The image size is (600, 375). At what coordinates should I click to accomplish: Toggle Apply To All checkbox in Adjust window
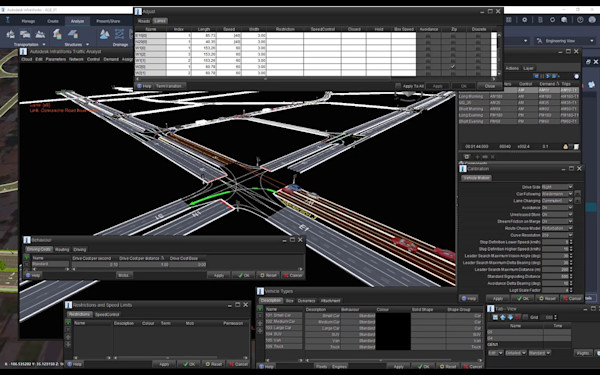point(398,86)
